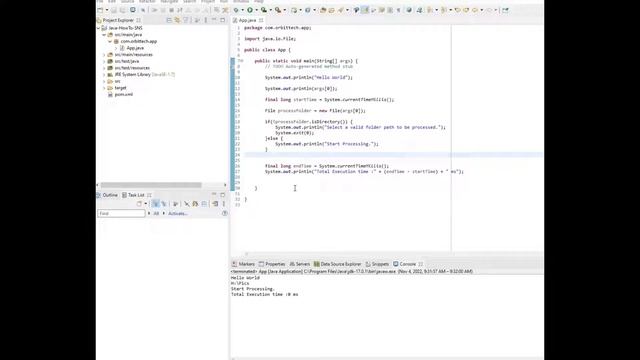
Task: Switch to the Servers tab
Action: pos(300,264)
